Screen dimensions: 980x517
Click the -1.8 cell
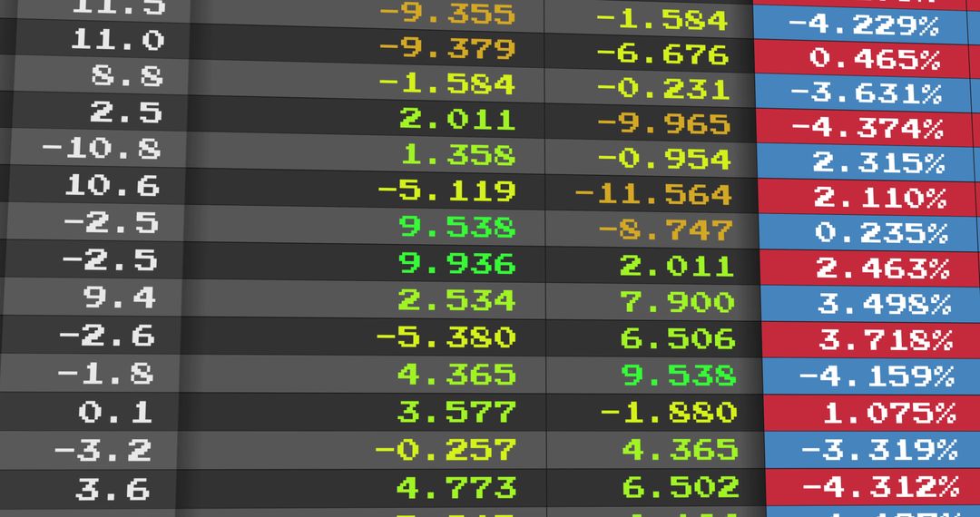click(105, 374)
